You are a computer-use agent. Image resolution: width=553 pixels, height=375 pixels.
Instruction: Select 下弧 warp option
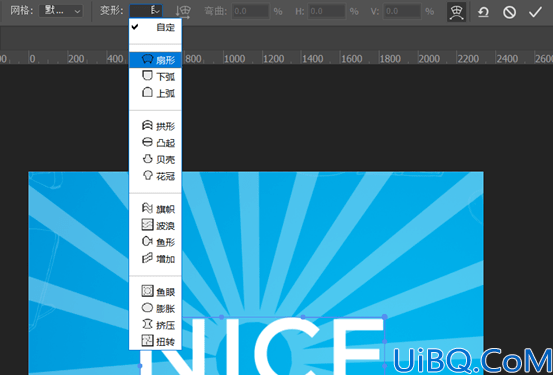click(x=156, y=77)
